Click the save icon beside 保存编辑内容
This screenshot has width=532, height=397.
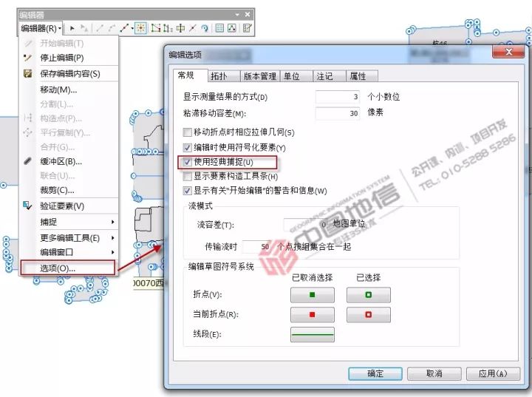click(x=27, y=74)
